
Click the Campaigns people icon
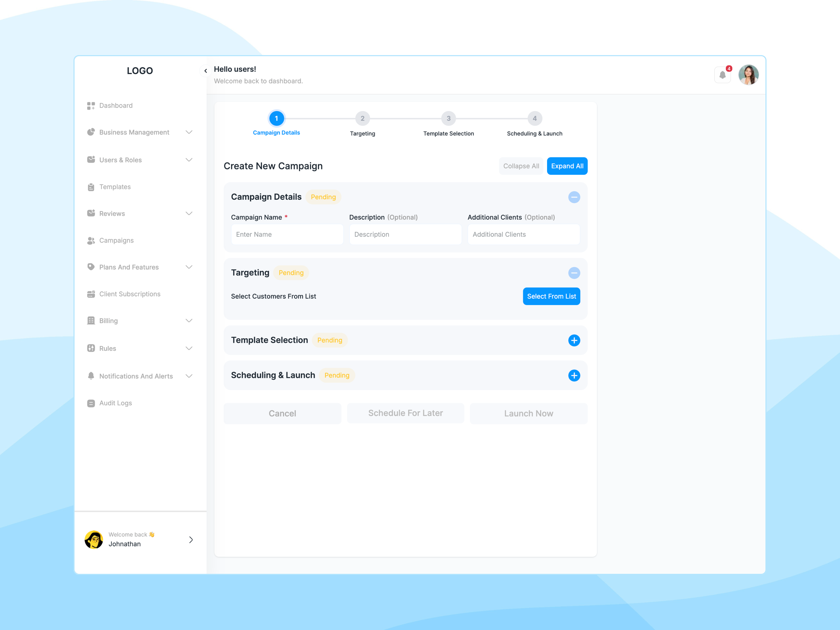91,240
